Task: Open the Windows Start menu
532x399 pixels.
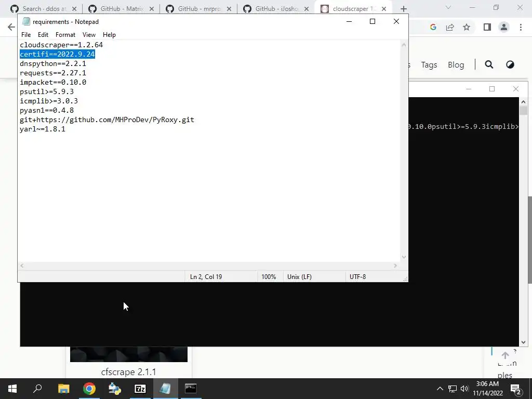Action: tap(12, 389)
